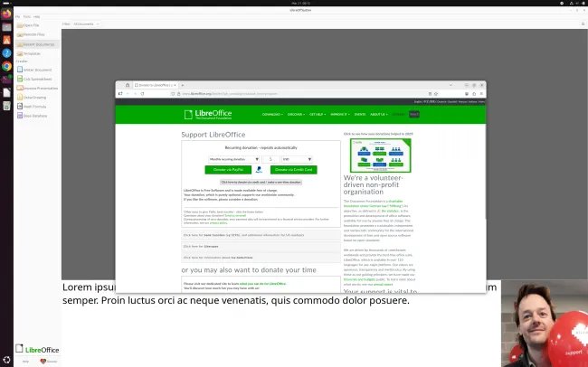Select the Donate to LibreOffice browser tab
This screenshot has width=588, height=367.
click(x=156, y=86)
